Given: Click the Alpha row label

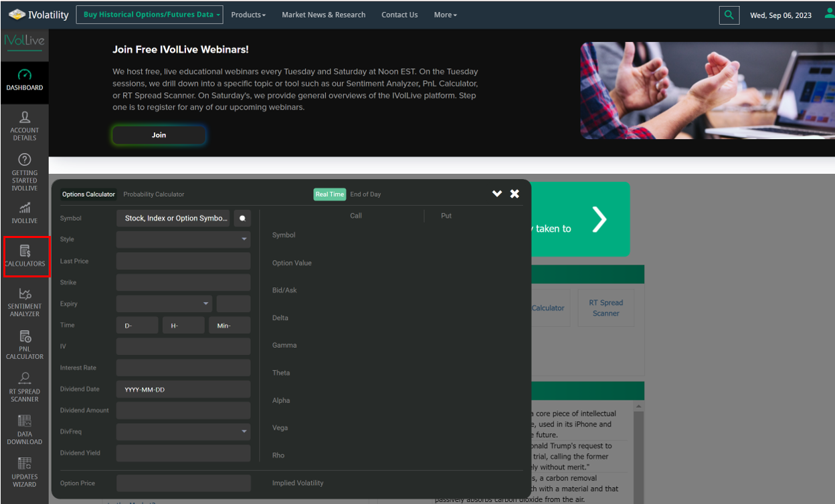Looking at the screenshot, I should [x=281, y=400].
